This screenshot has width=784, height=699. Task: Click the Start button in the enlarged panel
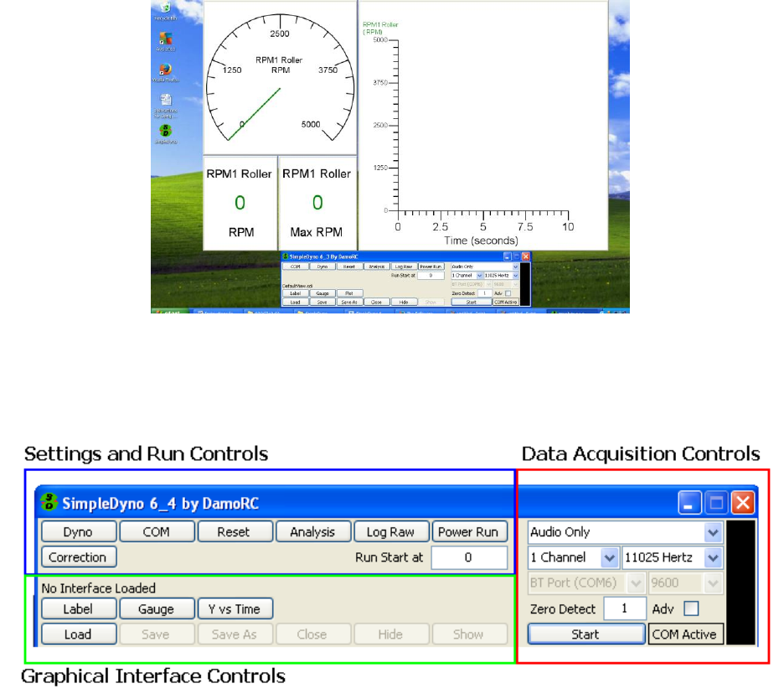(x=586, y=634)
